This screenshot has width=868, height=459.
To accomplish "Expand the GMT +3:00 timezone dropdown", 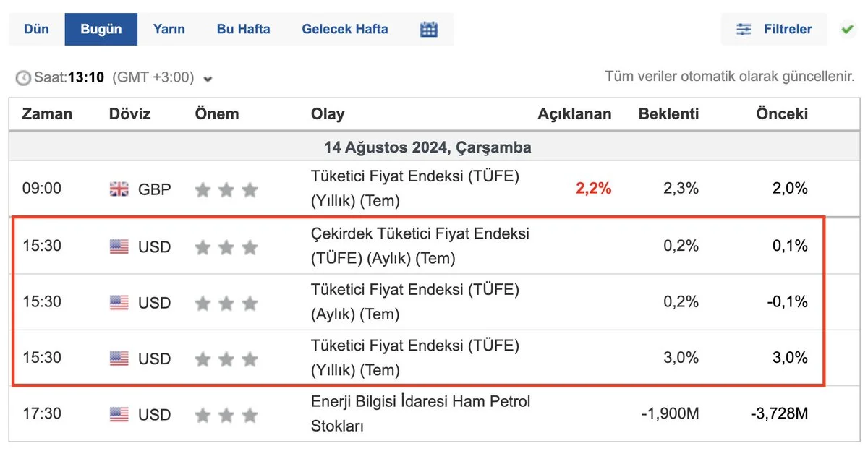I will pos(208,79).
